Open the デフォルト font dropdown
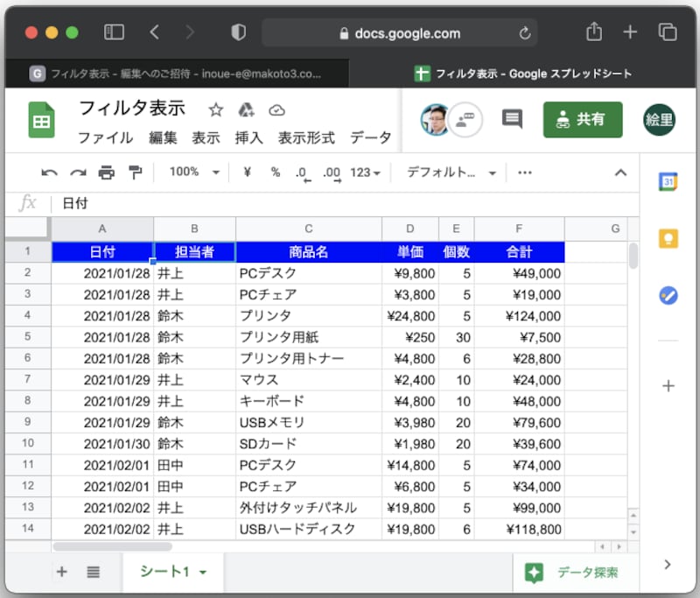The width and height of the screenshot is (700, 598). click(448, 172)
